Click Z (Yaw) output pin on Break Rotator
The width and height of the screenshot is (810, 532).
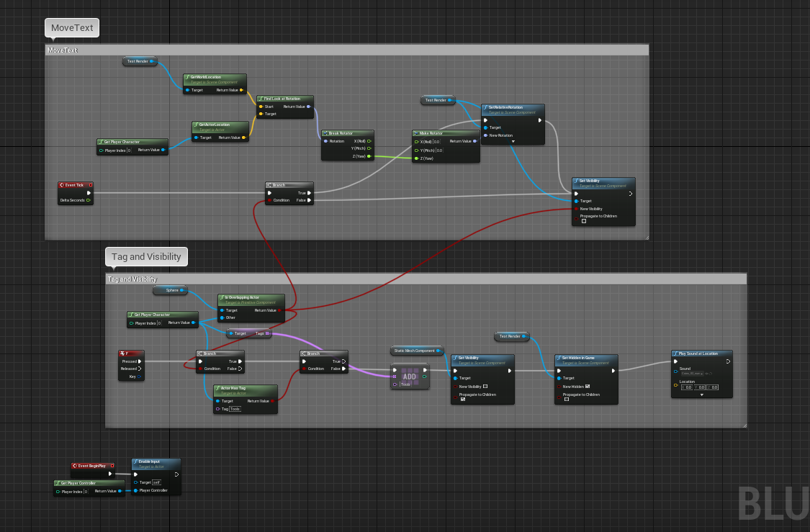[369, 156]
